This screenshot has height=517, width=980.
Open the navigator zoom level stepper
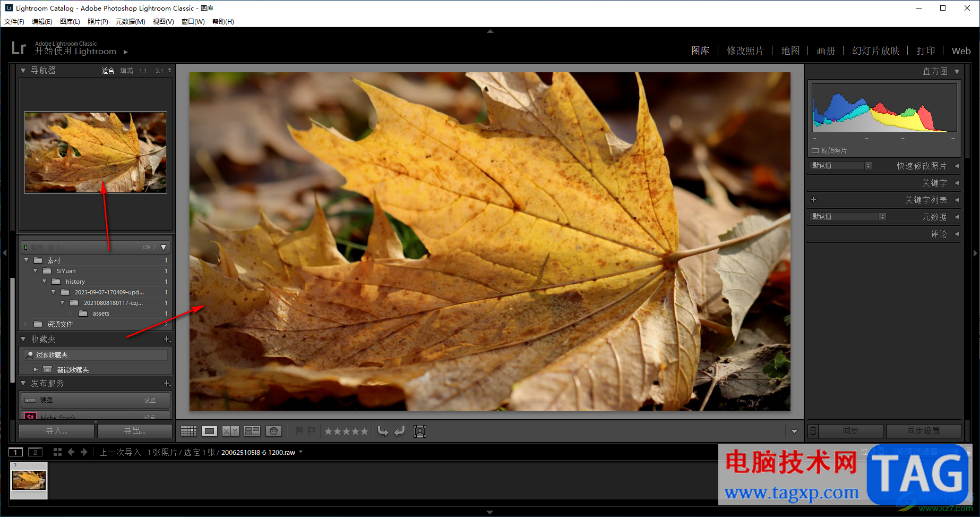tap(170, 70)
